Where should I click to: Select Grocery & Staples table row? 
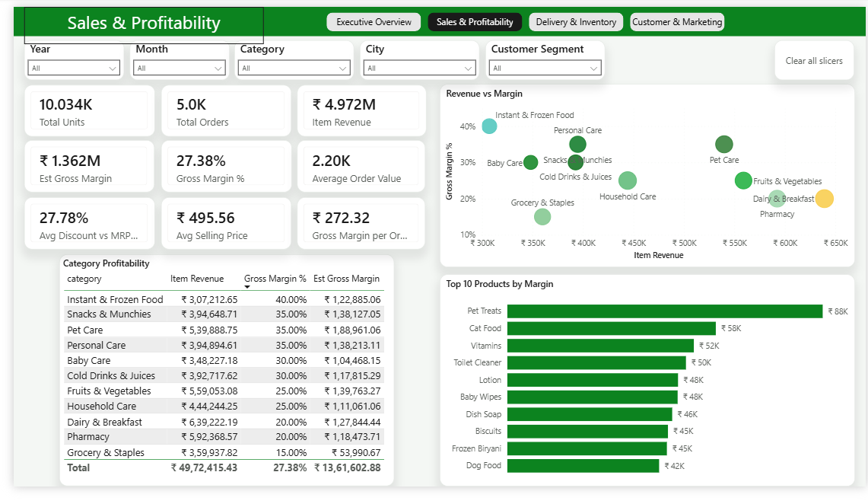(x=224, y=452)
